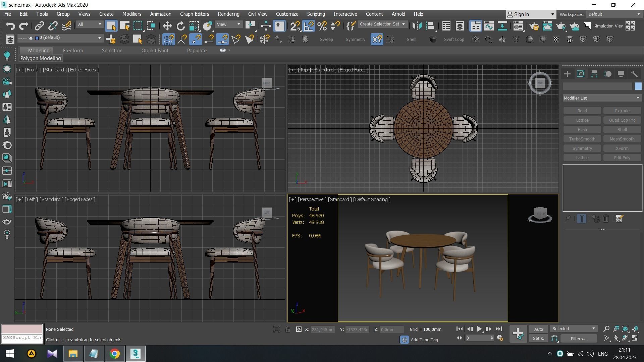
Task: Toggle Window/Crossing selection mode
Action: click(151, 26)
